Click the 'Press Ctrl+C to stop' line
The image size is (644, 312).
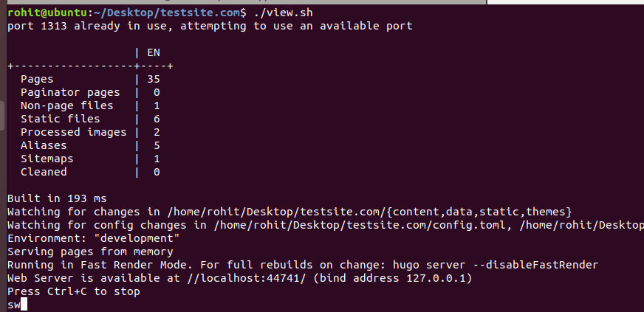click(74, 292)
